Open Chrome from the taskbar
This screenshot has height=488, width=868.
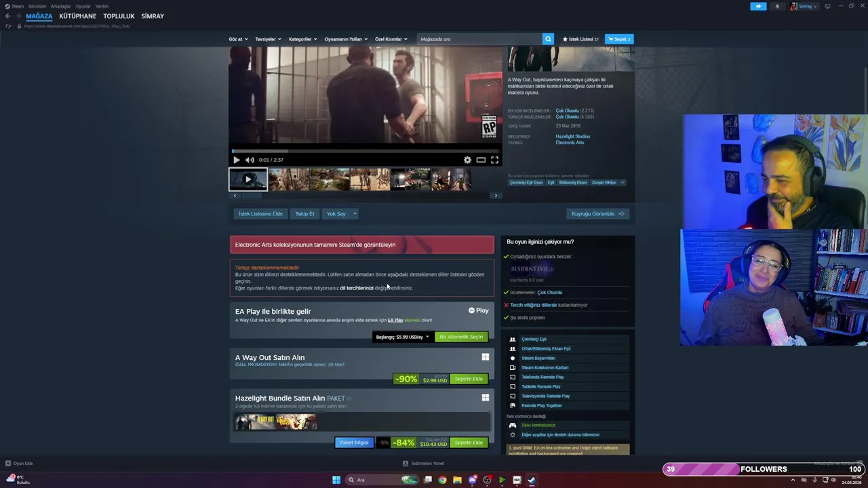(x=442, y=480)
